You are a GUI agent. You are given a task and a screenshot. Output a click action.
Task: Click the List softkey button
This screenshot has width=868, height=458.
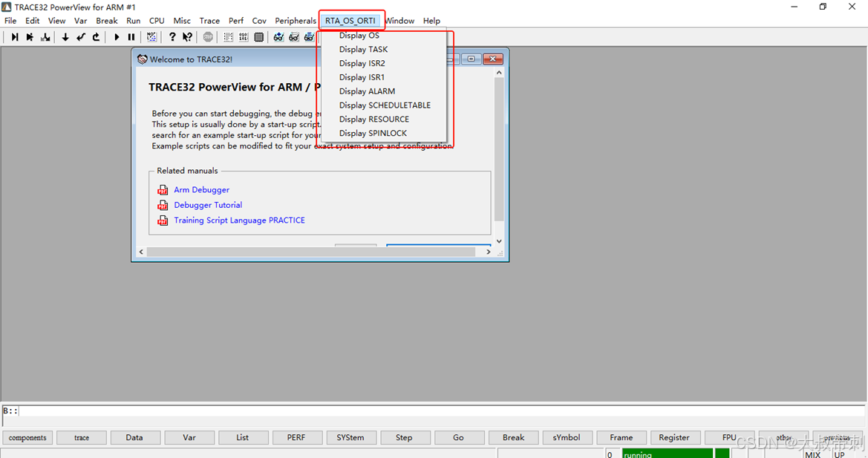243,437
